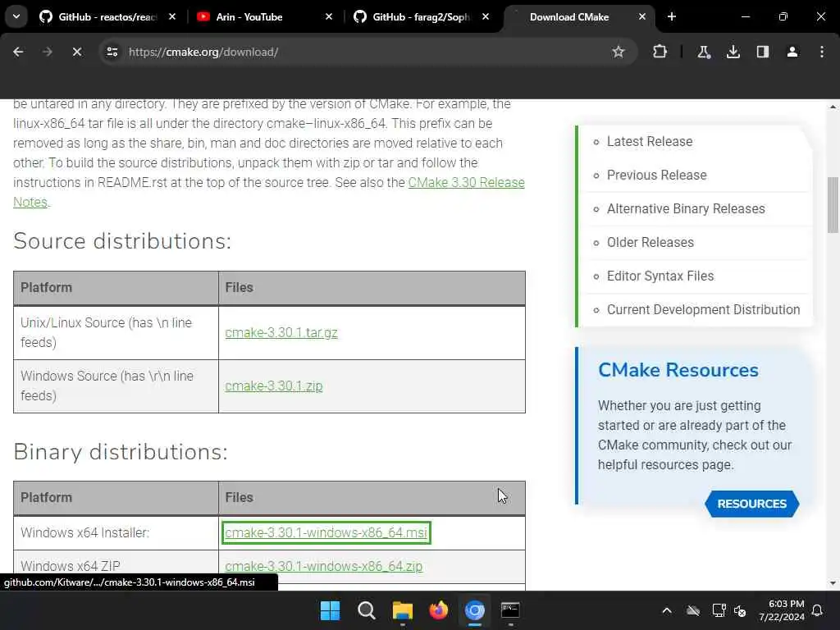Open Chrome Labs flask icon
840x630 pixels.
(704, 52)
